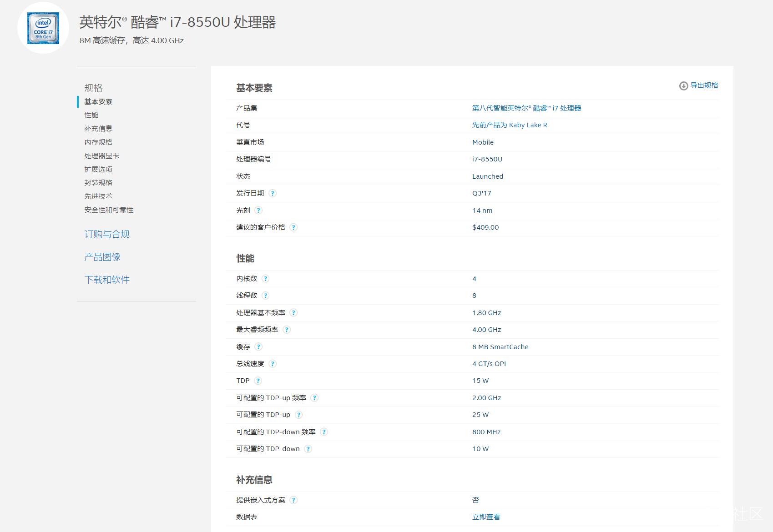
Task: Click the 800 MHz TDP-down frequency value
Action: pos(486,432)
